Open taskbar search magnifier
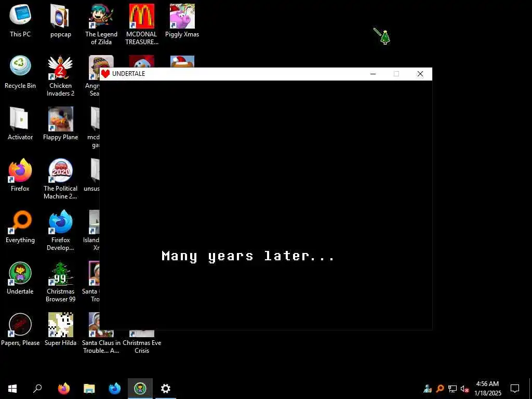This screenshot has width=532, height=399. 37,389
